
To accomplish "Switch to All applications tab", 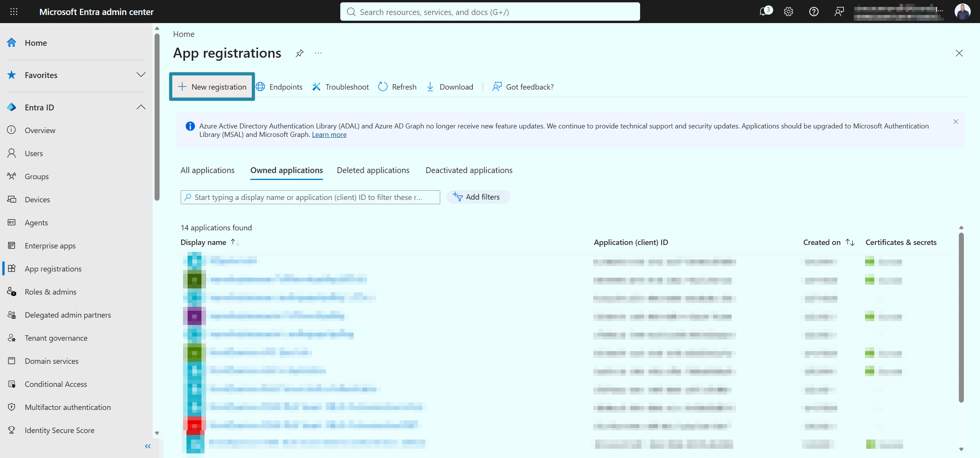I will [x=208, y=170].
